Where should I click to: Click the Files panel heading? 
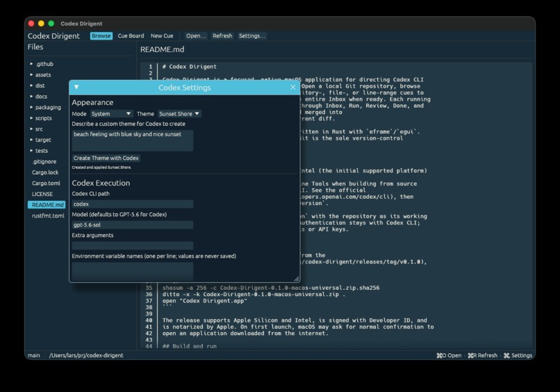click(x=35, y=47)
